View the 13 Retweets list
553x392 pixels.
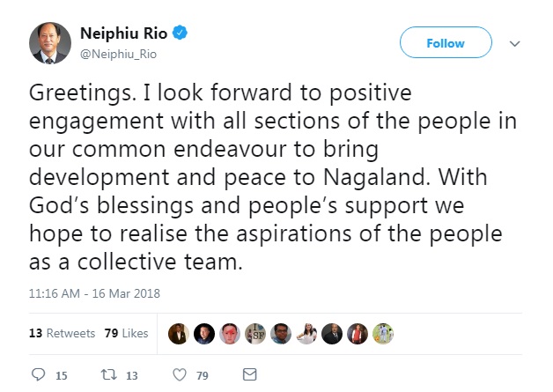point(62,333)
